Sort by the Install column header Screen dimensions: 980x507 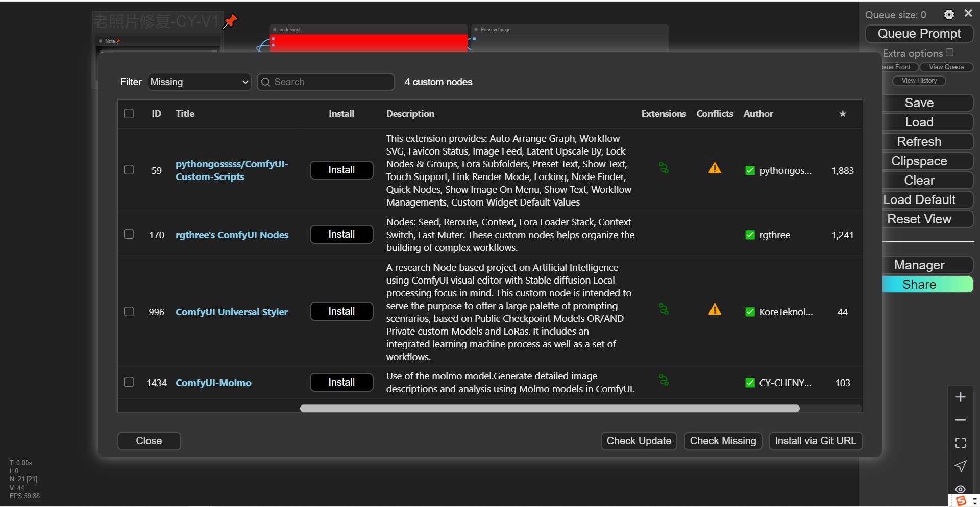pyautogui.click(x=341, y=114)
